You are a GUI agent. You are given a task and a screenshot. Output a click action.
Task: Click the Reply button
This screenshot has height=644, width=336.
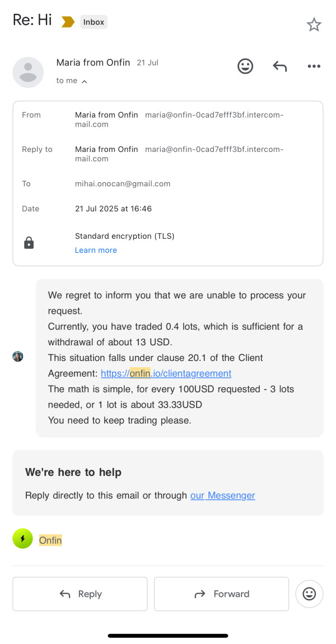(80, 594)
